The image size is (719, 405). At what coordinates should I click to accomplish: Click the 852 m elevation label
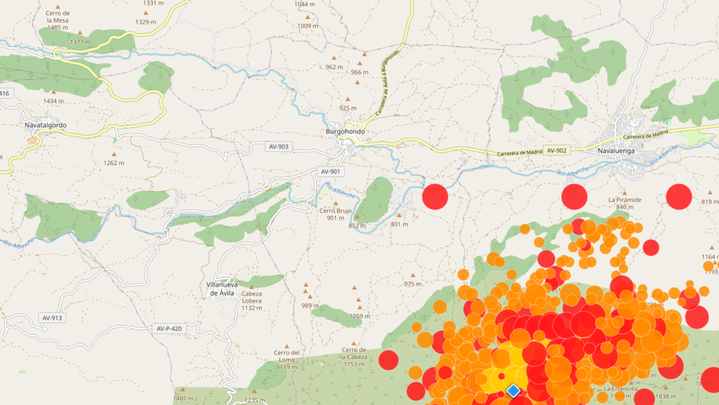click(x=357, y=225)
